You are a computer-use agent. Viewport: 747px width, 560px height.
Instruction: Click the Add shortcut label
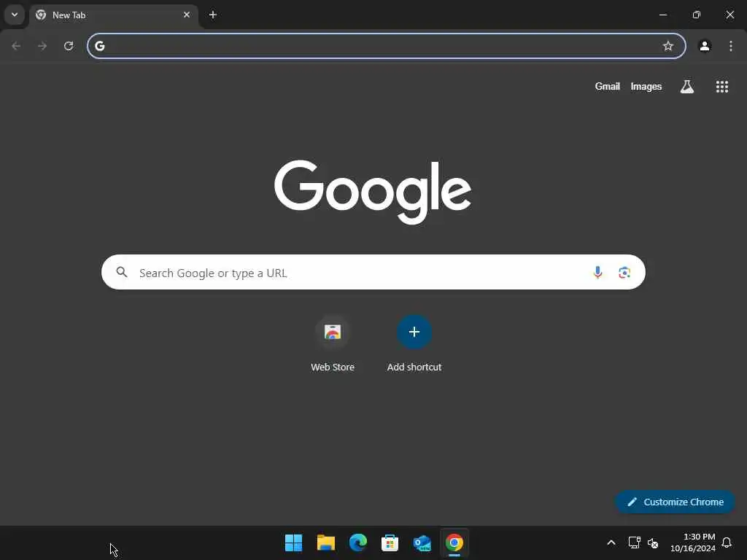414,367
